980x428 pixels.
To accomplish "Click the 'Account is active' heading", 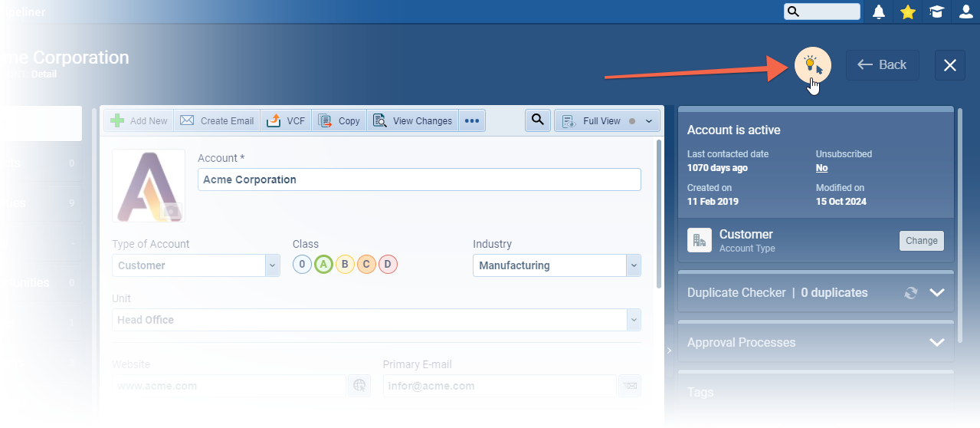I will pos(734,130).
